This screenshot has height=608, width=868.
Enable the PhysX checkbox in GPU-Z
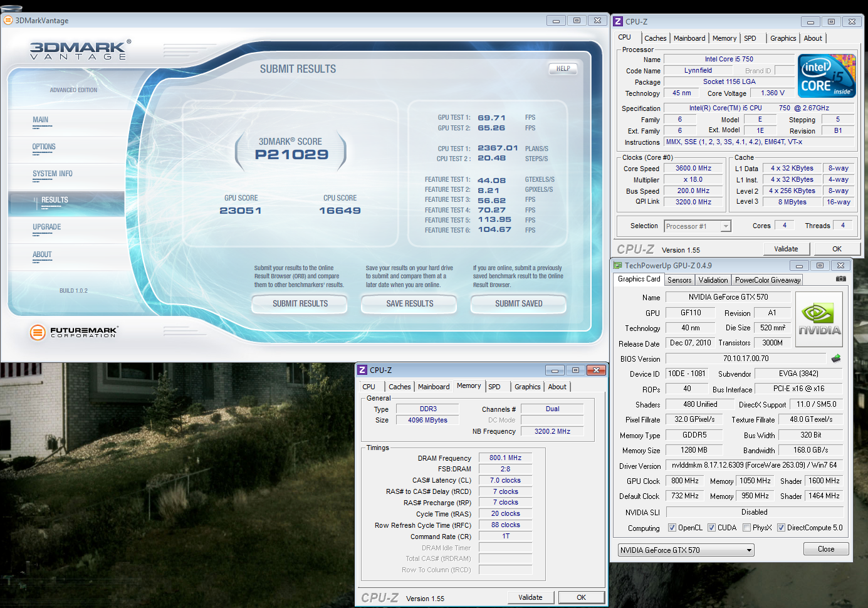click(x=747, y=528)
